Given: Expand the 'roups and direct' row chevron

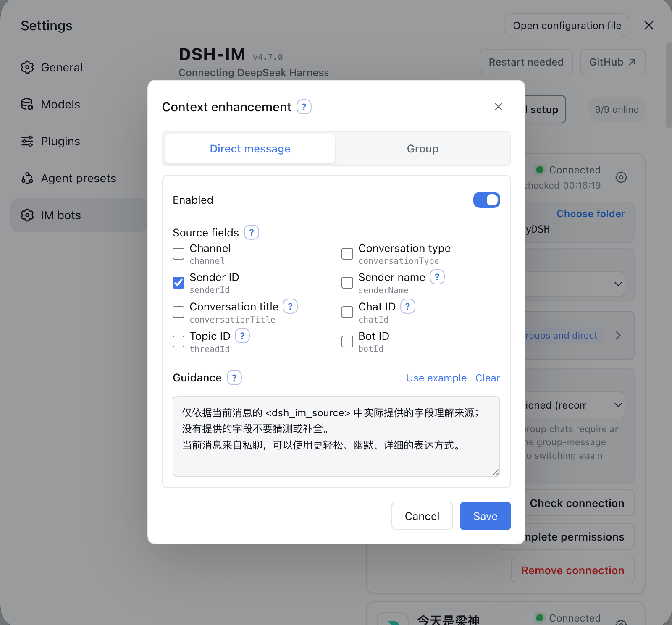Looking at the screenshot, I should click(x=618, y=335).
